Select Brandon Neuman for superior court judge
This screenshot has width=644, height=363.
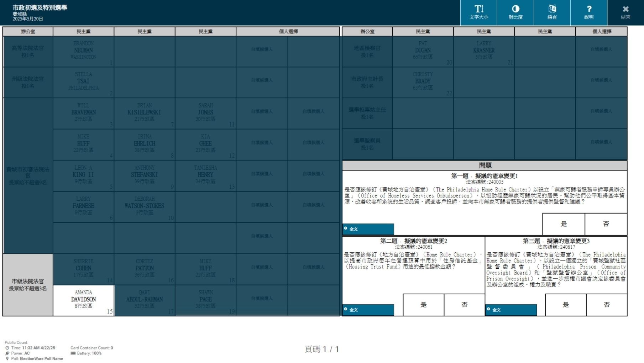coord(83,51)
